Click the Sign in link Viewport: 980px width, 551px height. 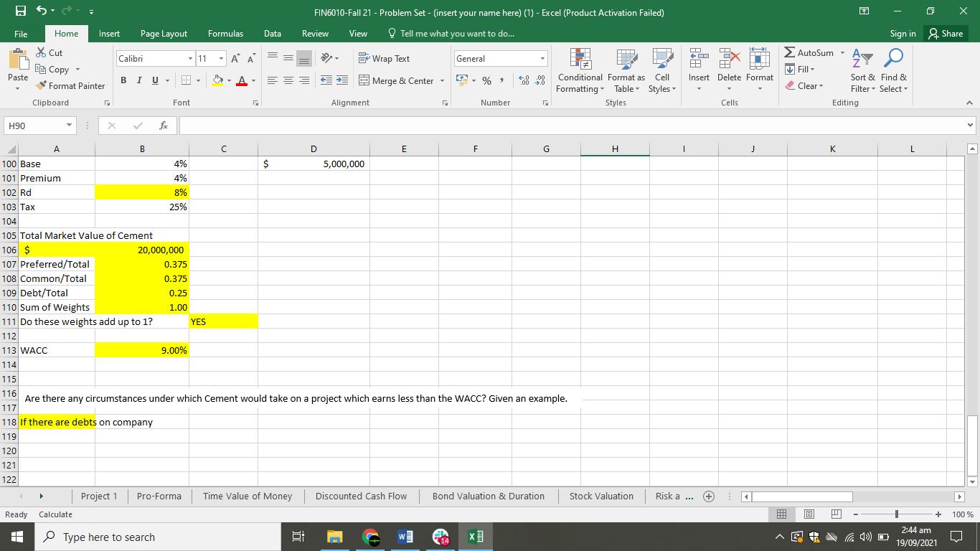pos(902,33)
